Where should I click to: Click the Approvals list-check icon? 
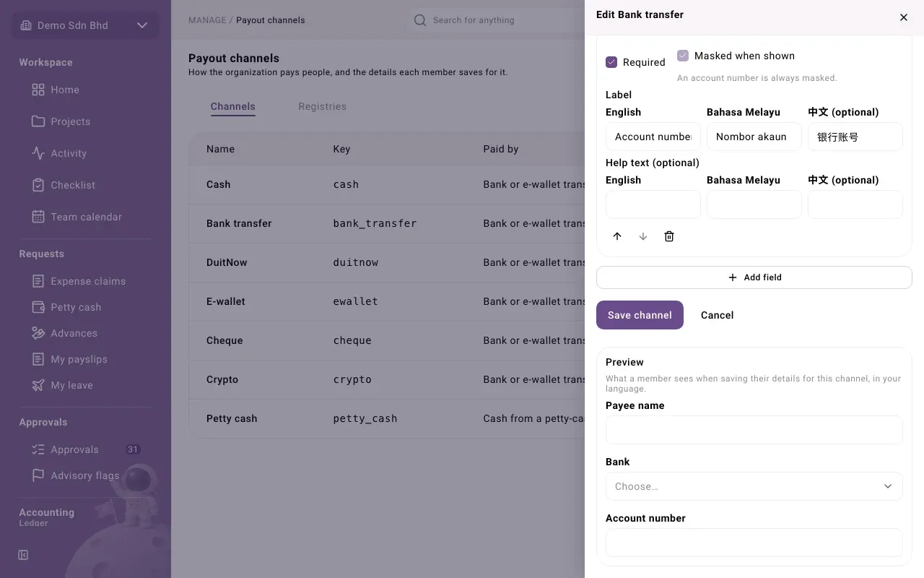[x=38, y=449]
